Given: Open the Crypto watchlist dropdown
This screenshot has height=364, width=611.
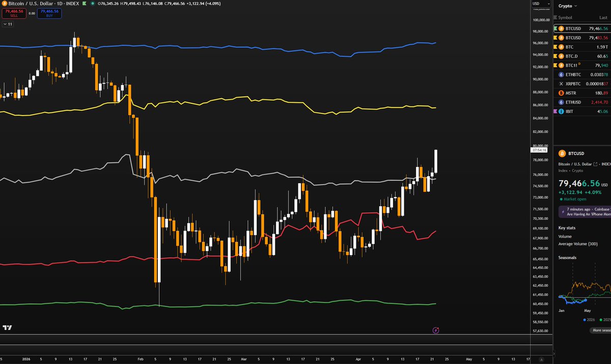Looking at the screenshot, I should (568, 6).
